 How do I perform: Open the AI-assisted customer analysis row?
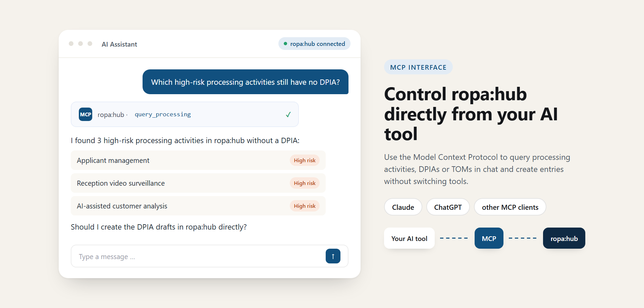point(198,206)
